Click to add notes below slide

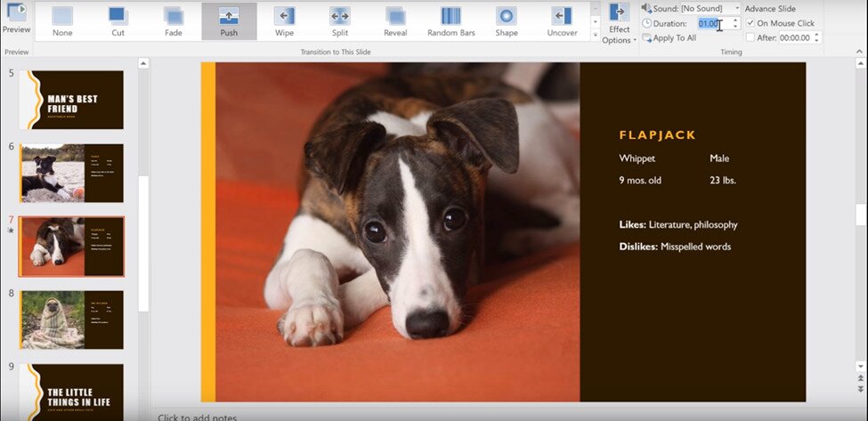click(196, 417)
